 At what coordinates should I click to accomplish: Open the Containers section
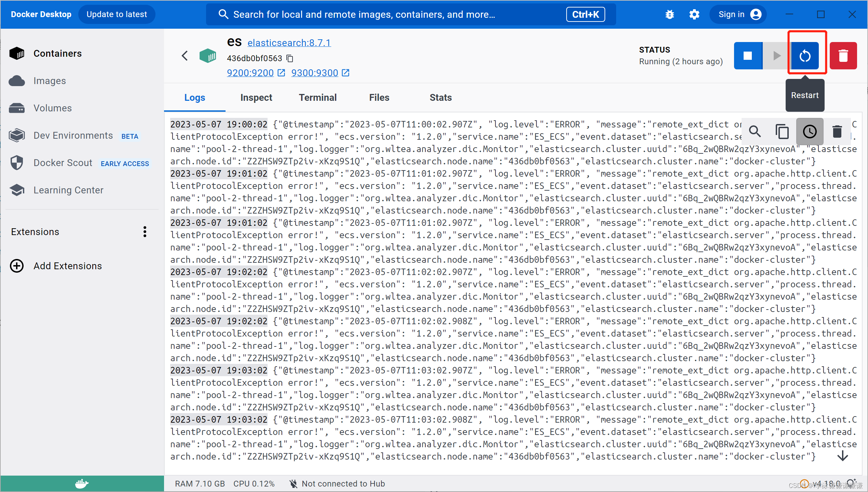tap(57, 53)
